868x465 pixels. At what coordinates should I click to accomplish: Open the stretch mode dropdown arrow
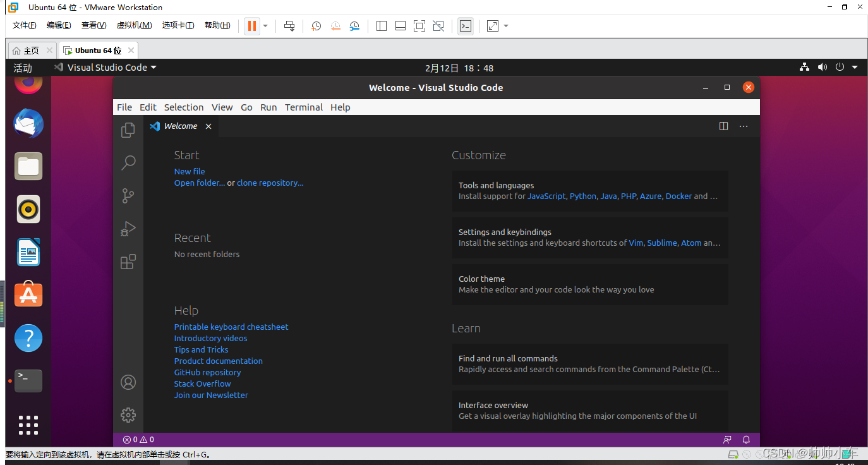tap(506, 26)
